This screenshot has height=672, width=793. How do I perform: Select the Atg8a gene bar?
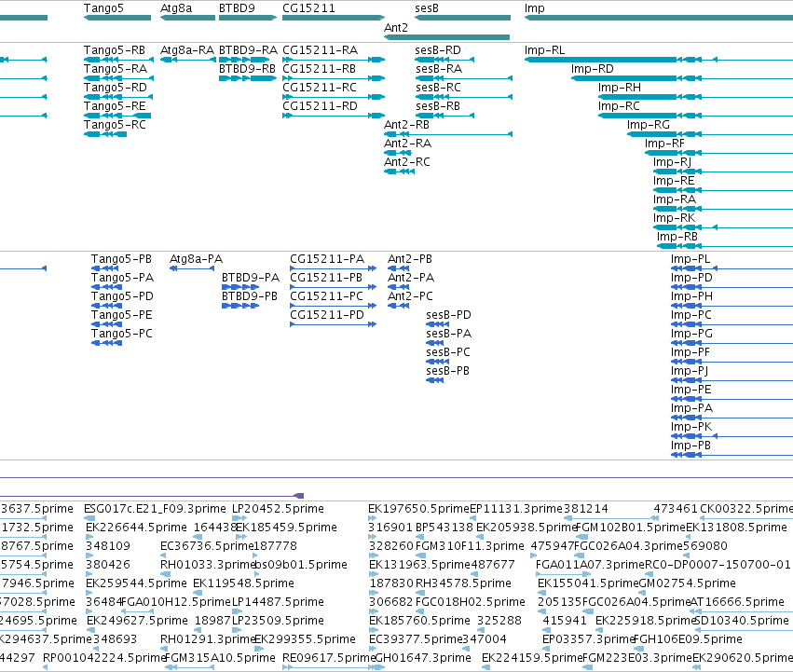(187, 18)
